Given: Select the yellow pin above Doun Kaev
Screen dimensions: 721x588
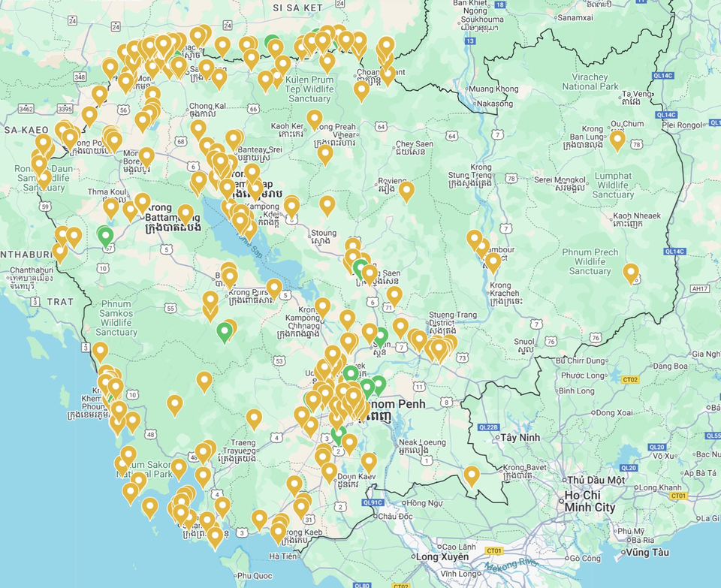Looking at the screenshot, I should click(x=368, y=462).
